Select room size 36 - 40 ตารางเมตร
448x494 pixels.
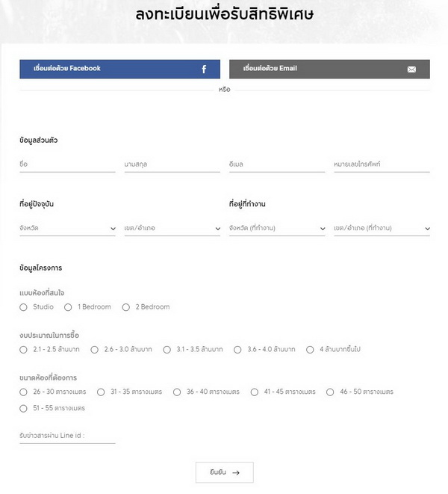point(177,392)
